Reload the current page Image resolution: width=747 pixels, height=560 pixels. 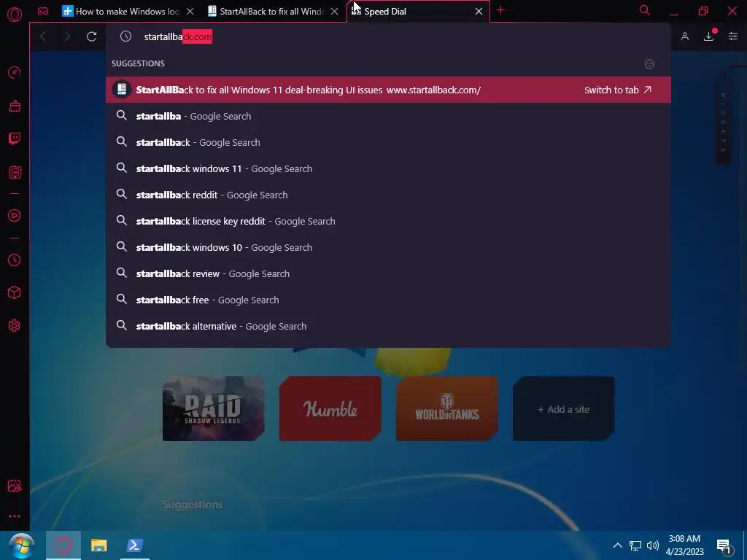click(x=91, y=36)
